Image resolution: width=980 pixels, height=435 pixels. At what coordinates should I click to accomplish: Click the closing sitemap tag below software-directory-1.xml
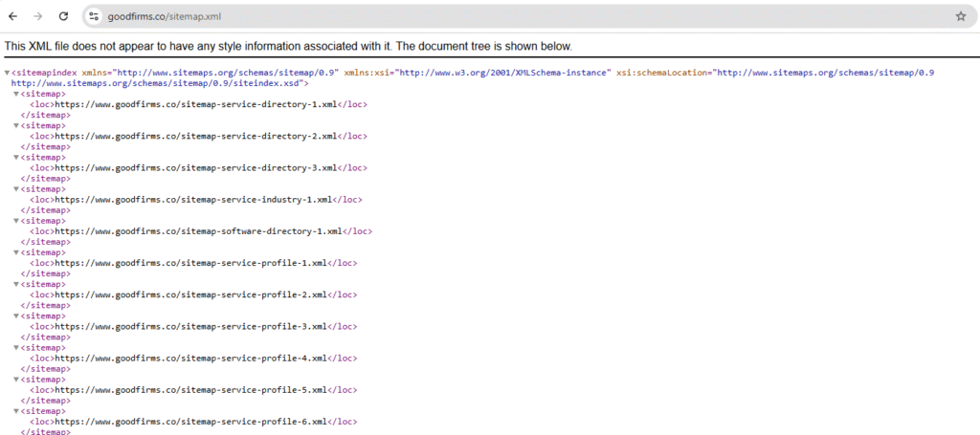pos(46,242)
